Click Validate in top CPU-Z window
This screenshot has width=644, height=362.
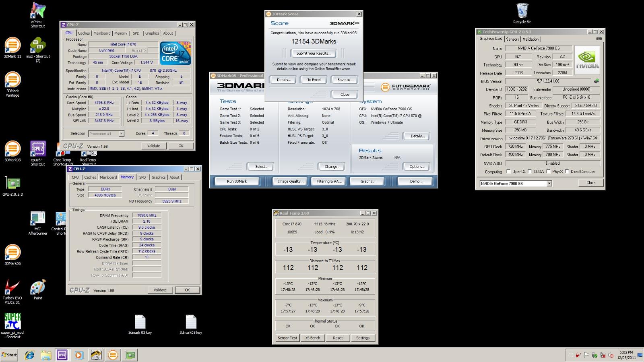point(154,146)
